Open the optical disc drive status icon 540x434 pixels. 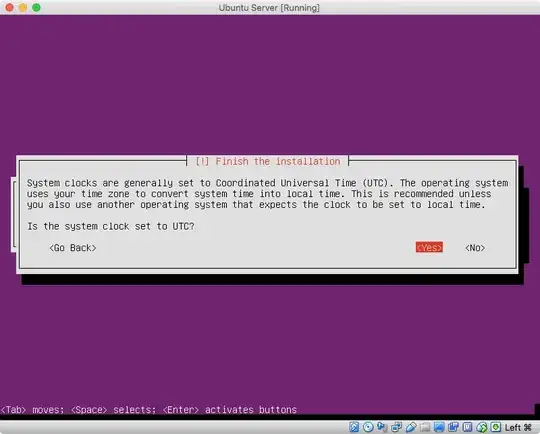(x=368, y=427)
